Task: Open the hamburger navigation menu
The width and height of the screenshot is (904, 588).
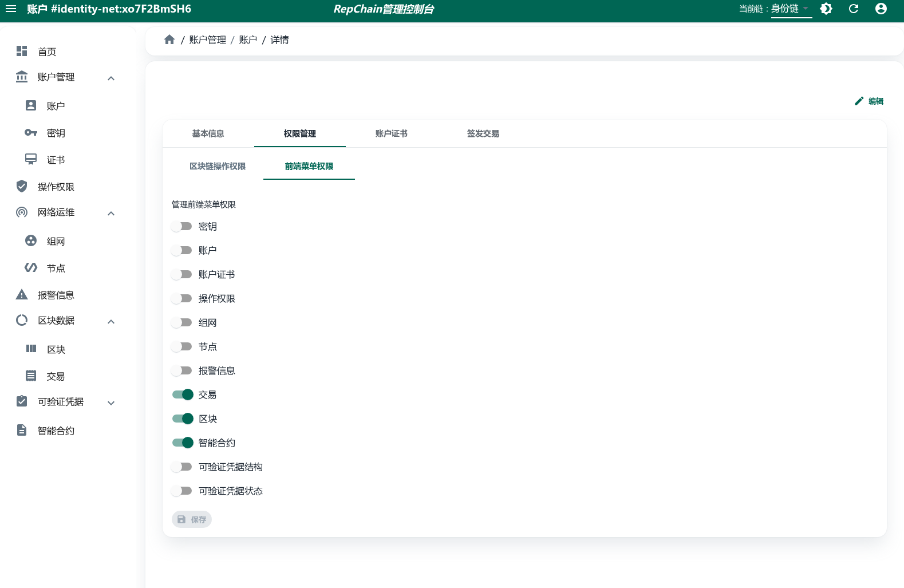Action: (x=11, y=9)
